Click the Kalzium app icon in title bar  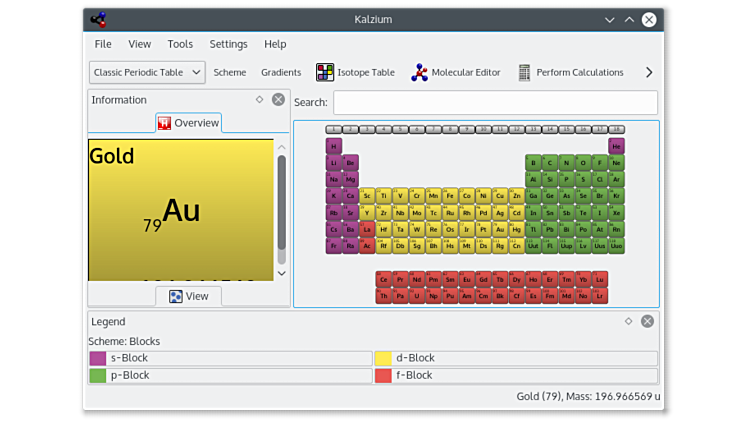(x=98, y=19)
